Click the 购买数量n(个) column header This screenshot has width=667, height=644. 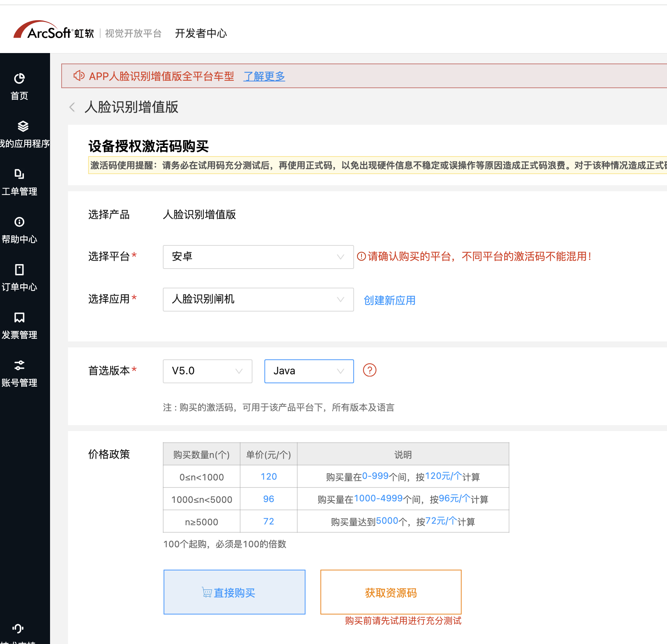[202, 454]
